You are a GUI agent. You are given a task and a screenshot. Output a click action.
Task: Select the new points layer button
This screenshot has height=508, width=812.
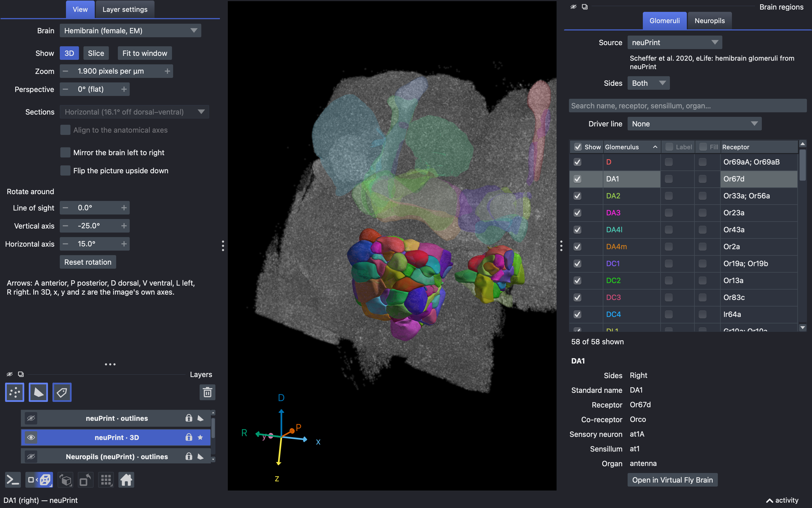[15, 392]
